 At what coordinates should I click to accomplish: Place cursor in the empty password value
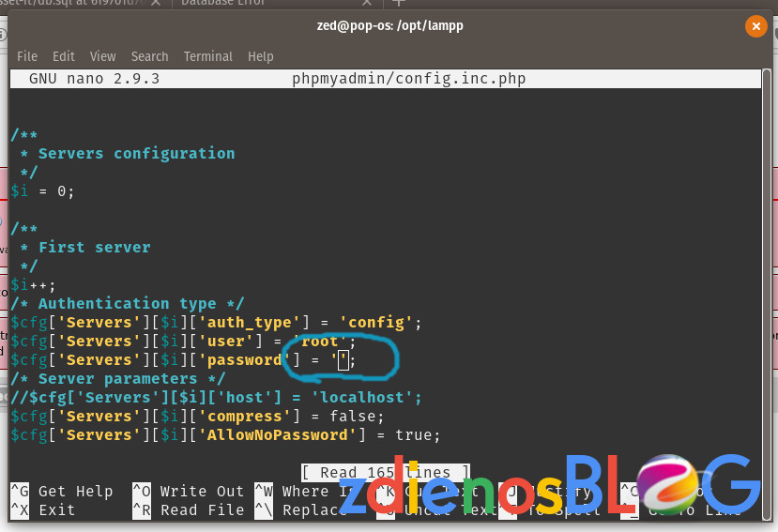coord(343,360)
